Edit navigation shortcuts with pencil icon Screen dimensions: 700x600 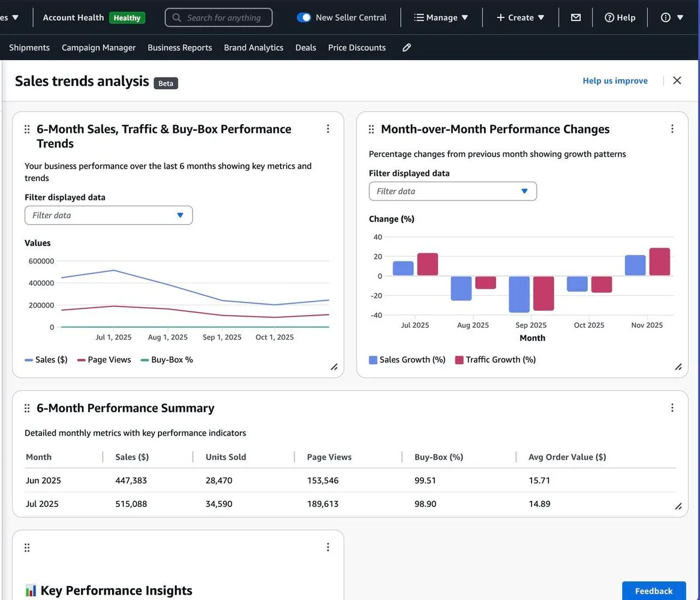point(406,47)
